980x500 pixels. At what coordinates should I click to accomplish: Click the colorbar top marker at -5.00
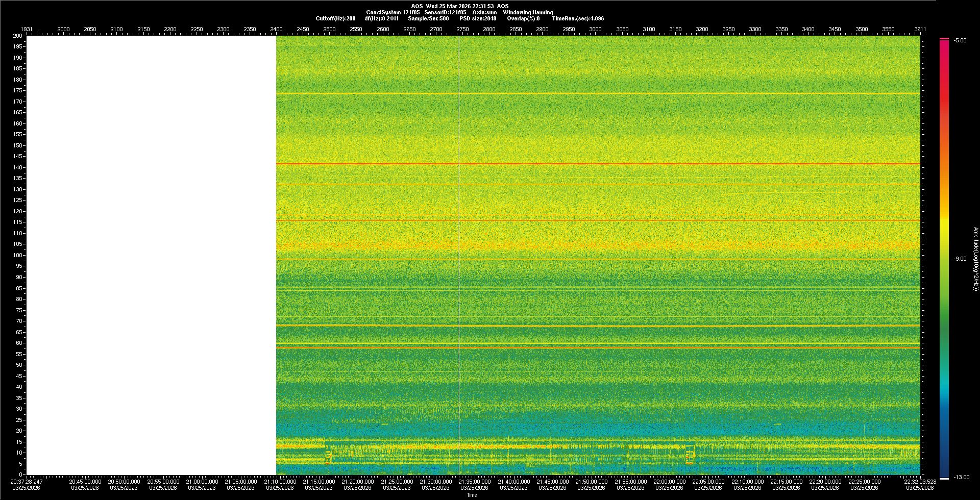(x=944, y=39)
